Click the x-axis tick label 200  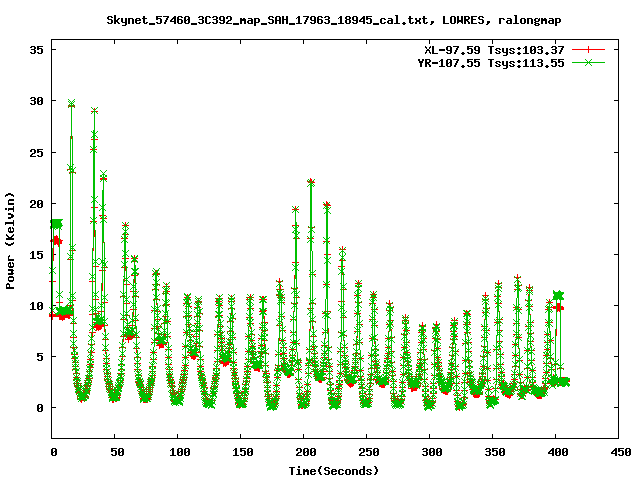tap(306, 452)
